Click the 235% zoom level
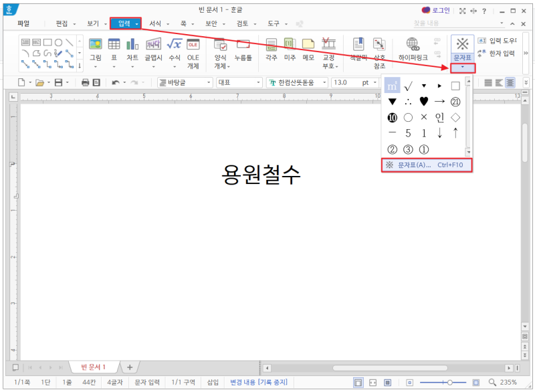 508,382
